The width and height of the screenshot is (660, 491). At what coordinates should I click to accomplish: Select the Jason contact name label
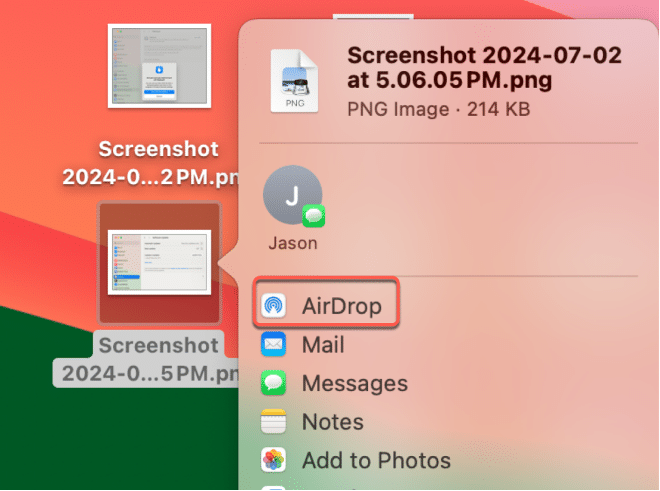point(293,243)
